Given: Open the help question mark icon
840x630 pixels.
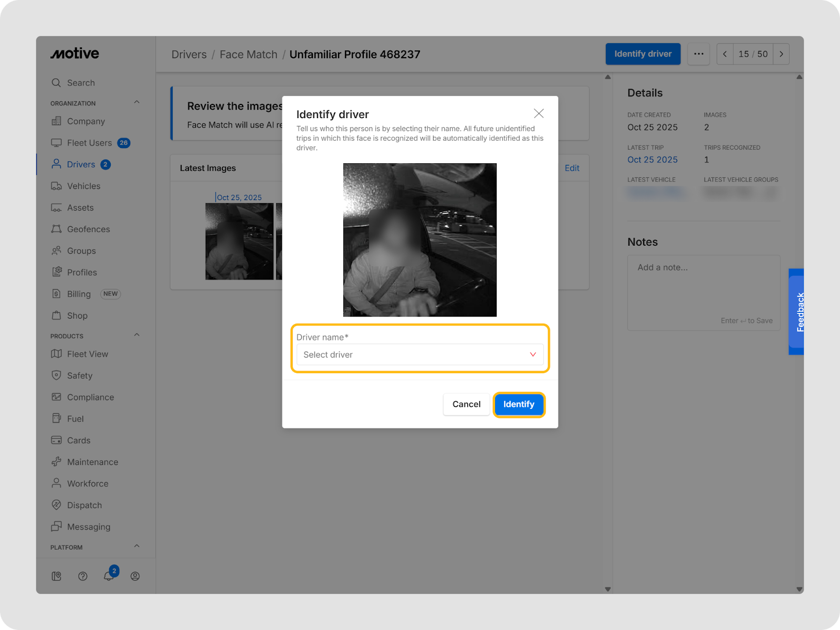Looking at the screenshot, I should (82, 576).
